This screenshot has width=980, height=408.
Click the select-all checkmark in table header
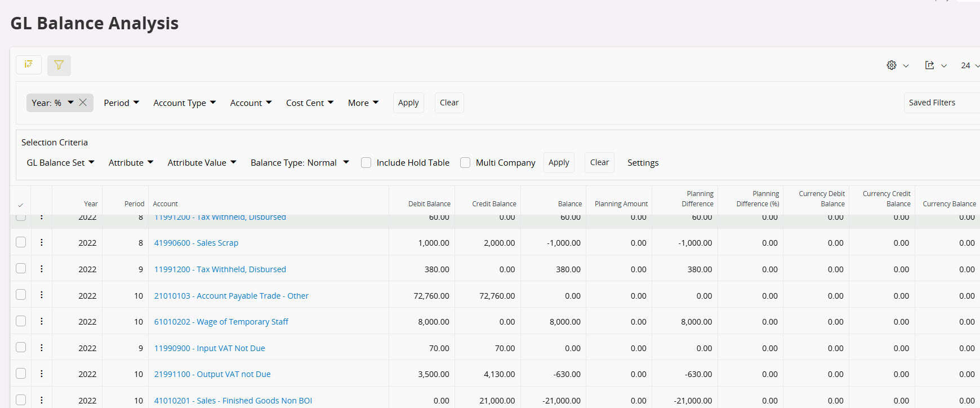(21, 205)
